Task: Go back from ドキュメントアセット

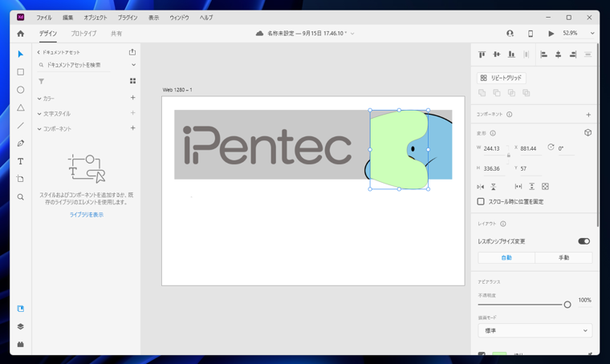Action: (39, 52)
